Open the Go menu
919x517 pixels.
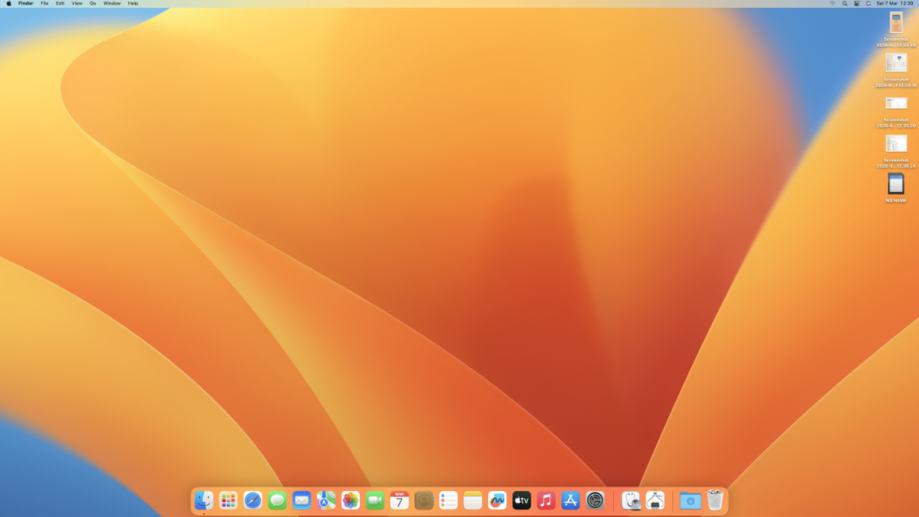pos(93,4)
